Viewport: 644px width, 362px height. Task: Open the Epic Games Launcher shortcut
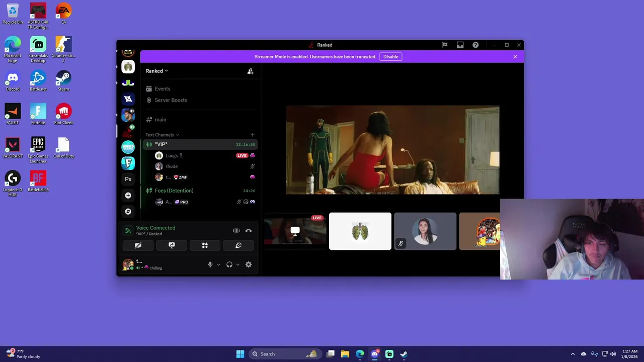click(x=38, y=150)
